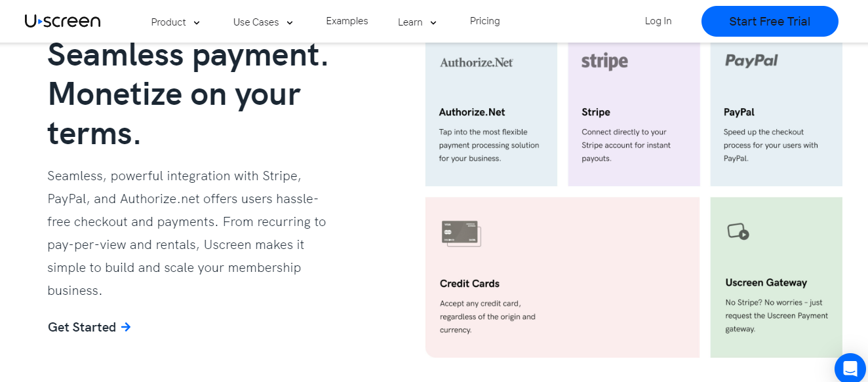Click the Uscreen Gateway card icon
Image resolution: width=868 pixels, height=382 pixels.
[738, 230]
